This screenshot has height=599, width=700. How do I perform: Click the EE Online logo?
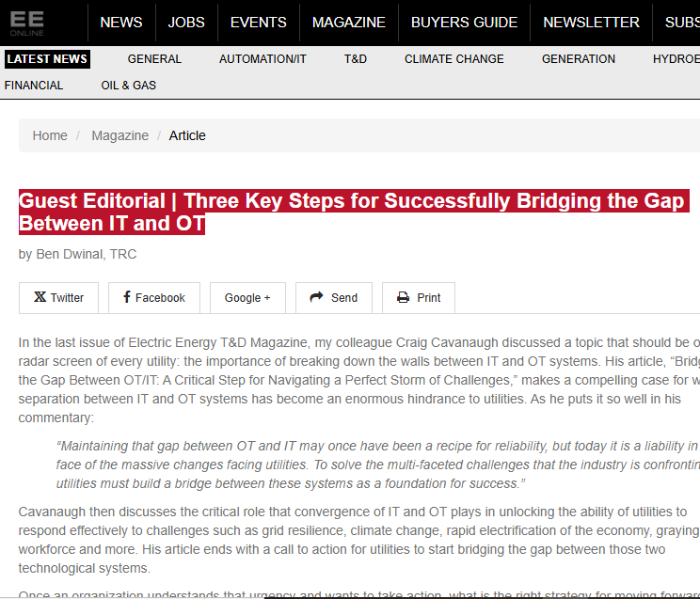point(26,24)
